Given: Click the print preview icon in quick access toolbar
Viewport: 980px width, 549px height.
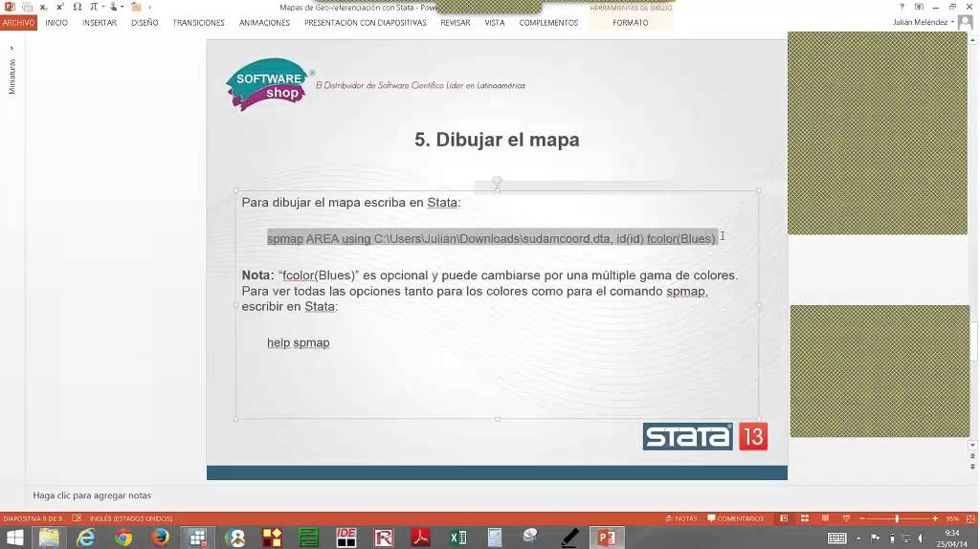Looking at the screenshot, I should pos(27,7).
